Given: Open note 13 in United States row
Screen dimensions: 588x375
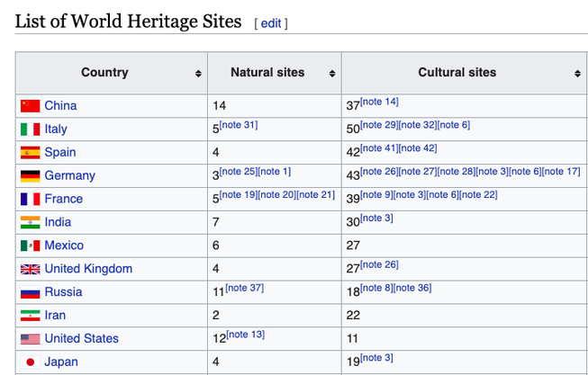Looking at the screenshot, I should point(245,335).
